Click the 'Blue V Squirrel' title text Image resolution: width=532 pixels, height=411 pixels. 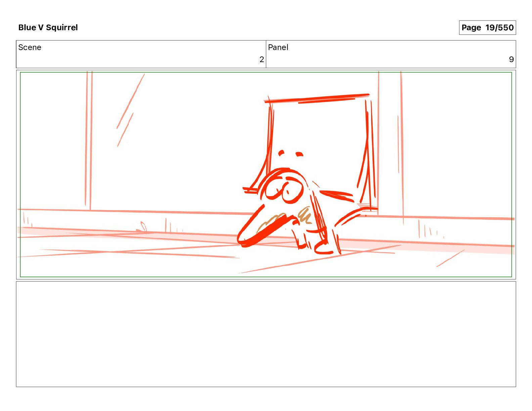(48, 28)
